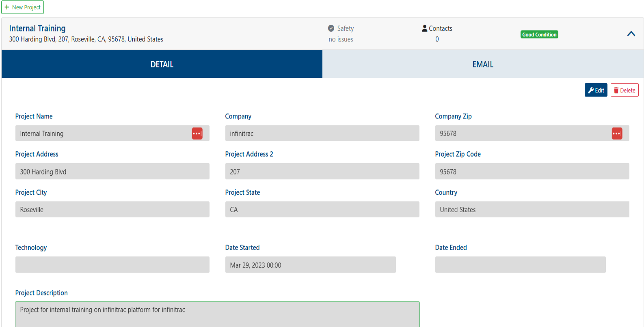
Task: Switch to the DETAIL tab
Action: [162, 64]
